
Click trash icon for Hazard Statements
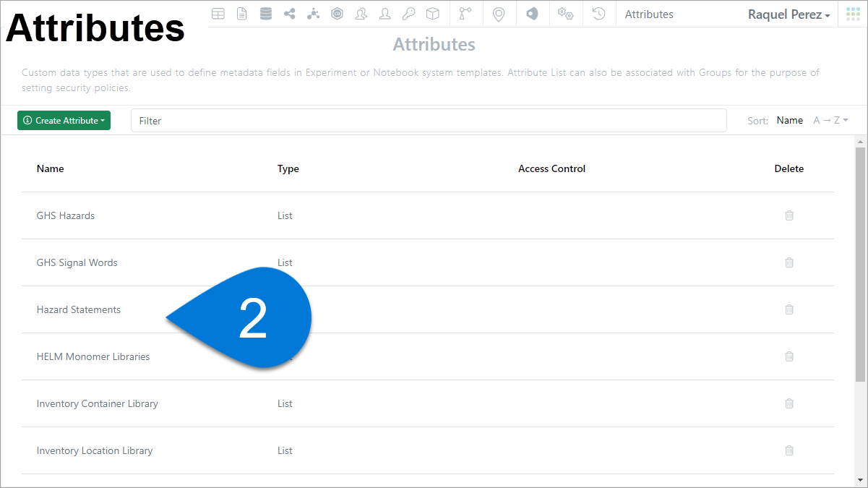[x=789, y=309]
